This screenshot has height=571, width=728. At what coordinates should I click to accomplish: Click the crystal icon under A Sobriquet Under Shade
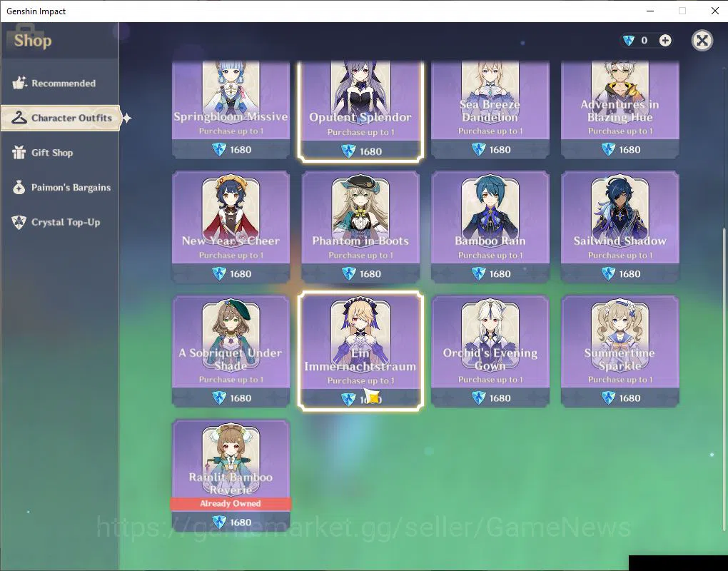219,398
